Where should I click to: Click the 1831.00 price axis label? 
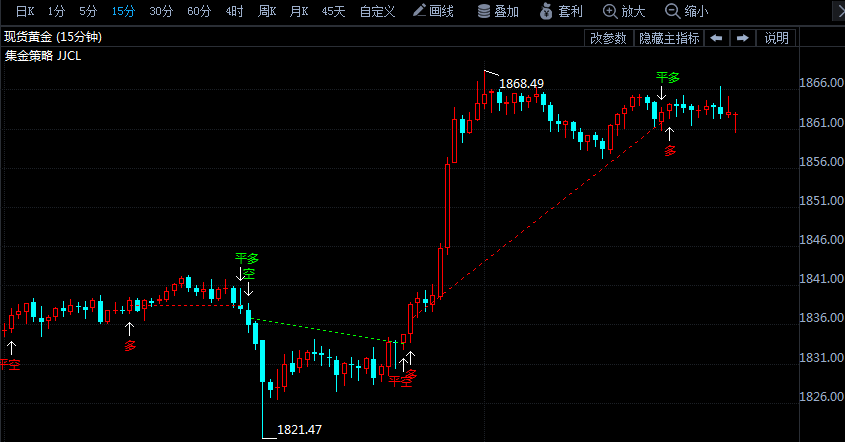[x=821, y=358]
